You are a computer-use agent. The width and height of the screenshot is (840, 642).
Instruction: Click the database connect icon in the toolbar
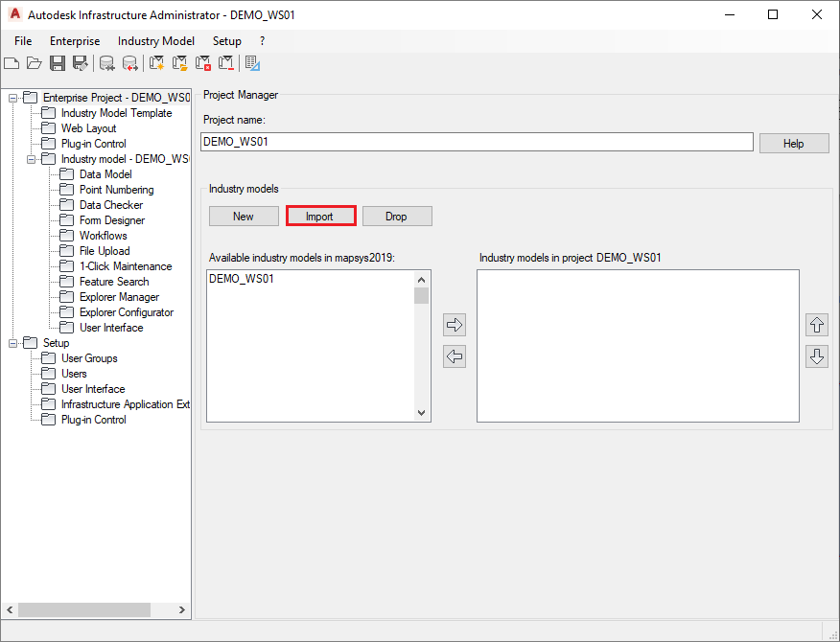(x=107, y=63)
